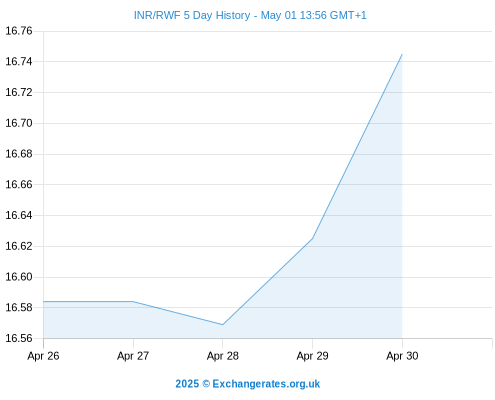Click the 16.56 y-axis label
Screen dimensions: 495x400
point(19,338)
